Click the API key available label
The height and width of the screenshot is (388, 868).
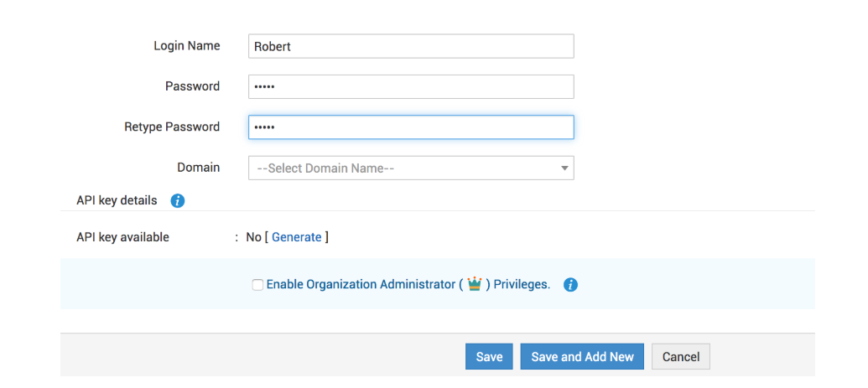122,237
